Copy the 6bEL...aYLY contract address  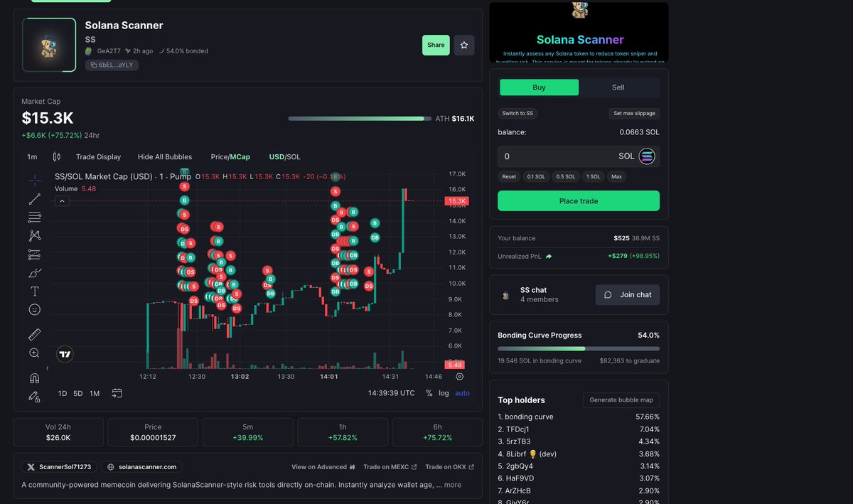[x=112, y=65]
